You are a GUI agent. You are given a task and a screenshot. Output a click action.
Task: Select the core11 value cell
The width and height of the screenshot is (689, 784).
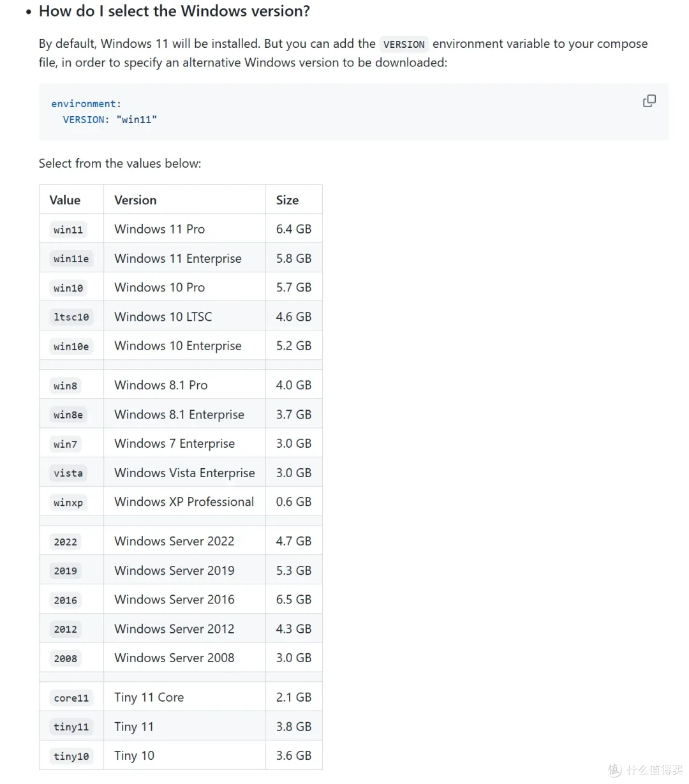point(71,698)
